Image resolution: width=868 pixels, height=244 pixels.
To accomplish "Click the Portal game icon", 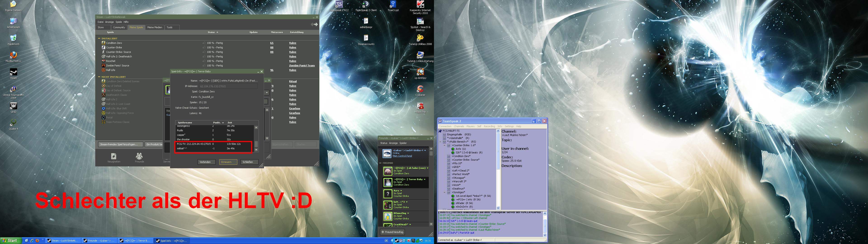I will coord(104,117).
